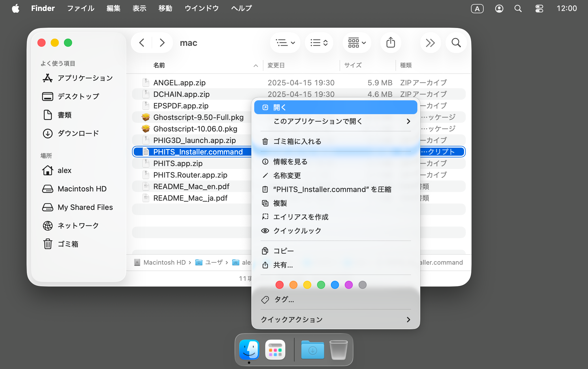
Task: Click the アプリケーション sidebar item
Action: (85, 78)
